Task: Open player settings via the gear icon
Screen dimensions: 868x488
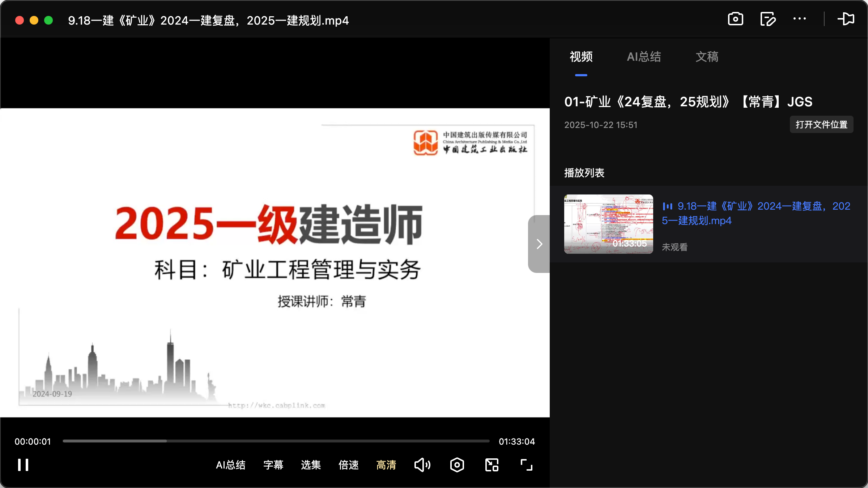Action: point(457,465)
